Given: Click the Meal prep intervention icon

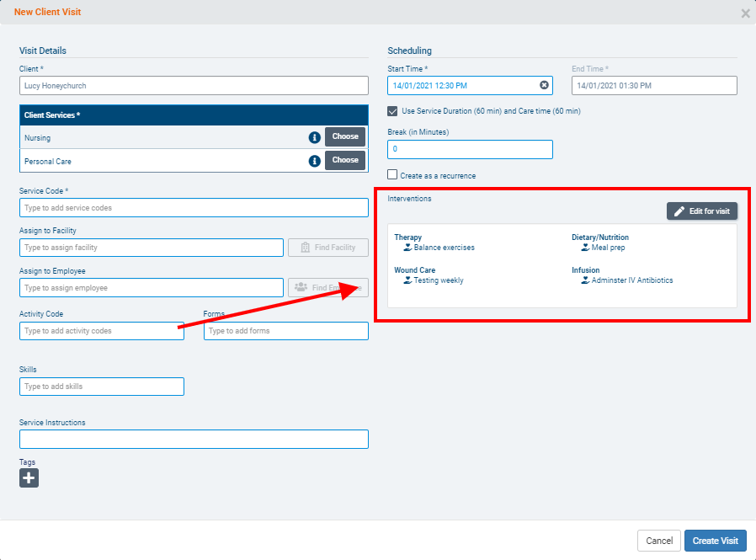Looking at the screenshot, I should point(585,248).
